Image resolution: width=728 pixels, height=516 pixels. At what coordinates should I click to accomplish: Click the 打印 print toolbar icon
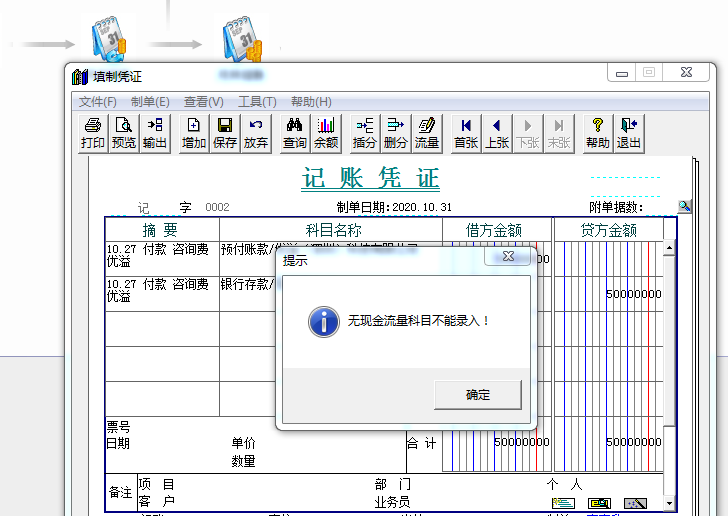coord(93,133)
